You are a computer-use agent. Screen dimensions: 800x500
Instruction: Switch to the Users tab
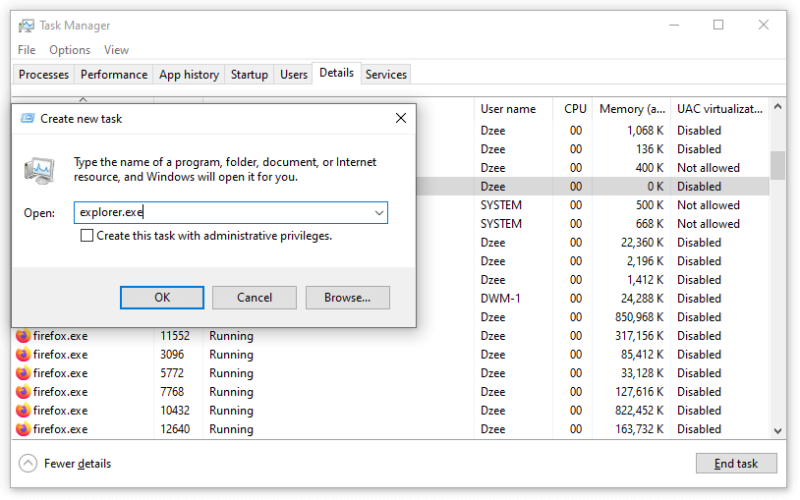pos(294,74)
